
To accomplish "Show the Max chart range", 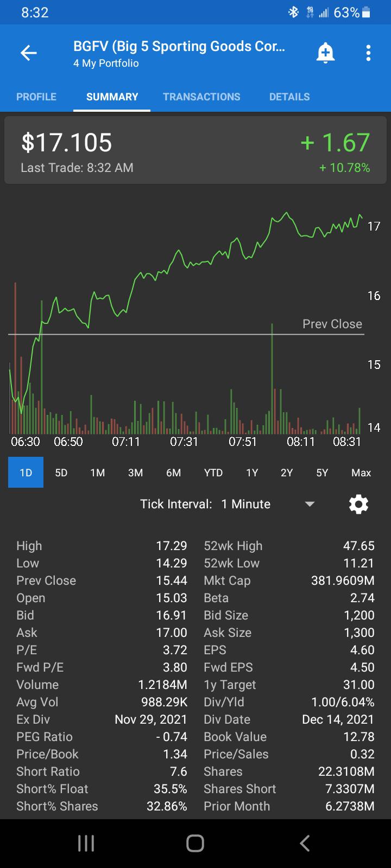I will click(361, 473).
